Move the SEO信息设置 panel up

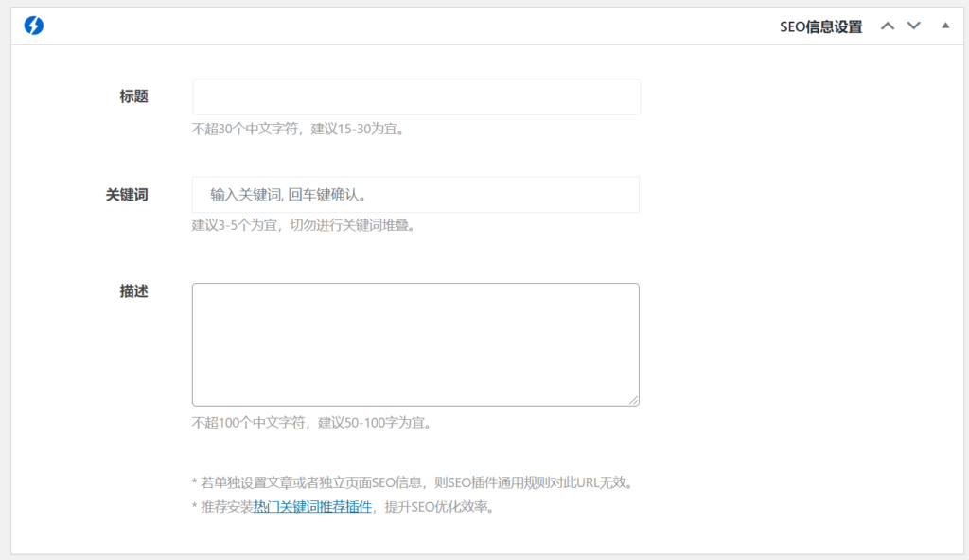[x=887, y=26]
